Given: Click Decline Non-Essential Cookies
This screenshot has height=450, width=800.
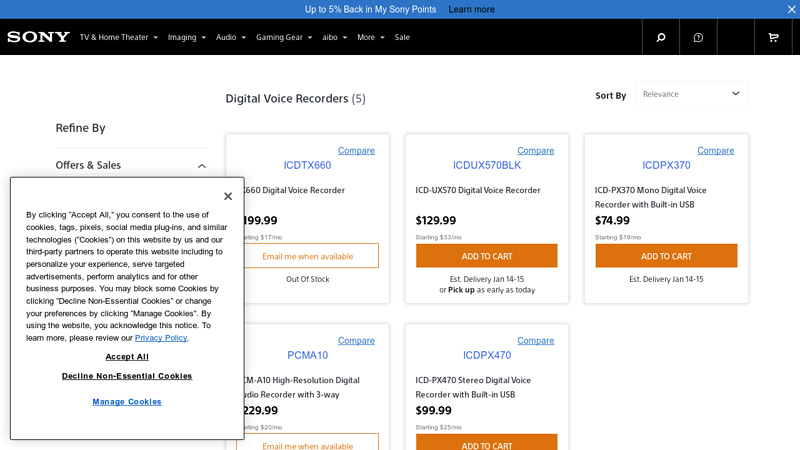Looking at the screenshot, I should coord(127,376).
